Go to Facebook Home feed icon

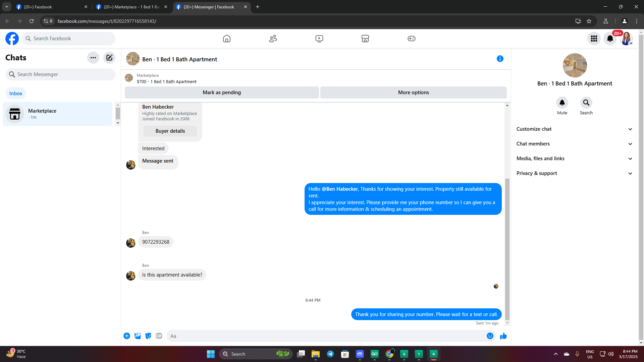click(x=227, y=39)
